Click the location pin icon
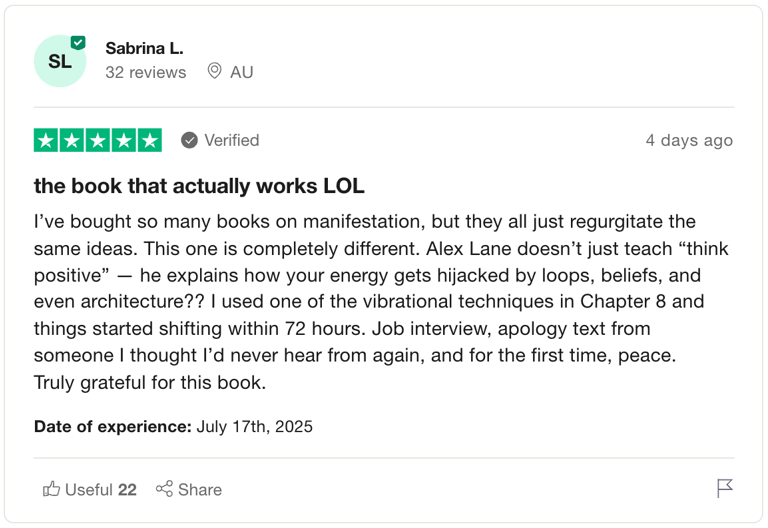The width and height of the screenshot is (768, 528). pos(214,71)
